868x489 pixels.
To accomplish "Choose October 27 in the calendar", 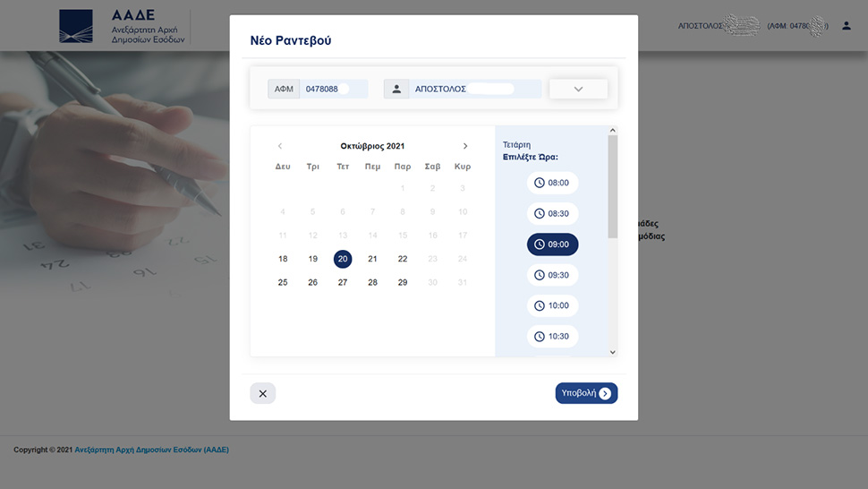I will click(x=343, y=282).
